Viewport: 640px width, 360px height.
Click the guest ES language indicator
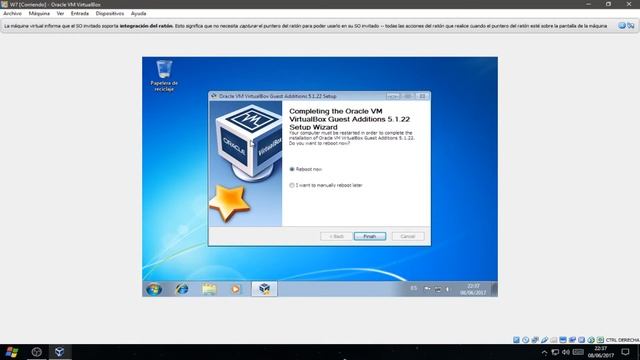413,289
